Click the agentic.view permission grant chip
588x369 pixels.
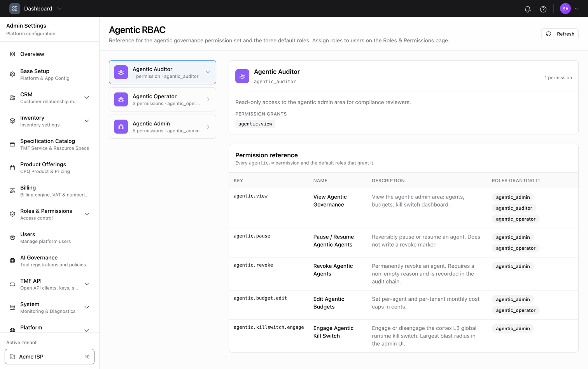255,124
